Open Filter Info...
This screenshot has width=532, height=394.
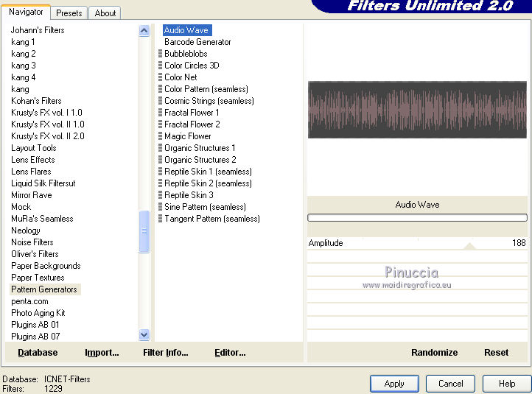point(166,353)
